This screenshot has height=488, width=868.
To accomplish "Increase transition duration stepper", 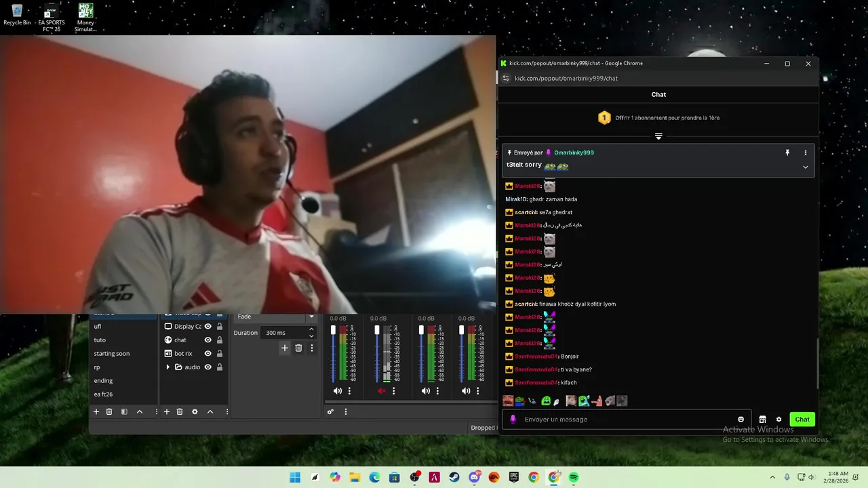I will pyautogui.click(x=311, y=329).
